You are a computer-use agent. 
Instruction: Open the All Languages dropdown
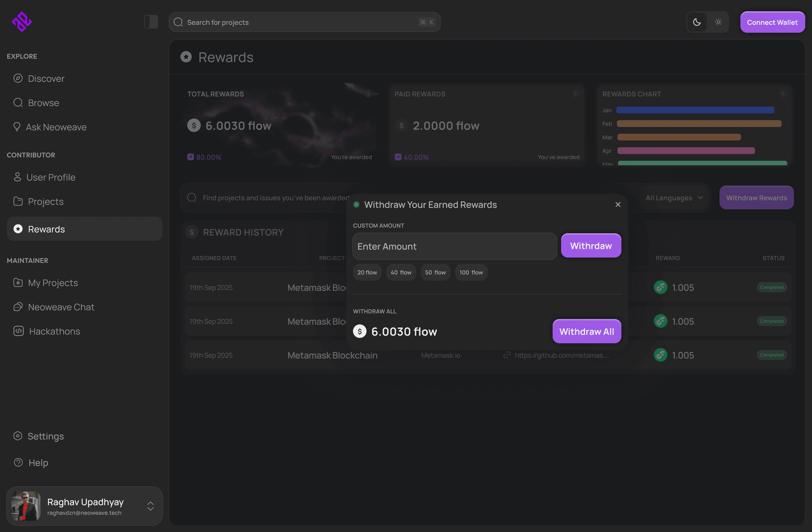coord(674,198)
